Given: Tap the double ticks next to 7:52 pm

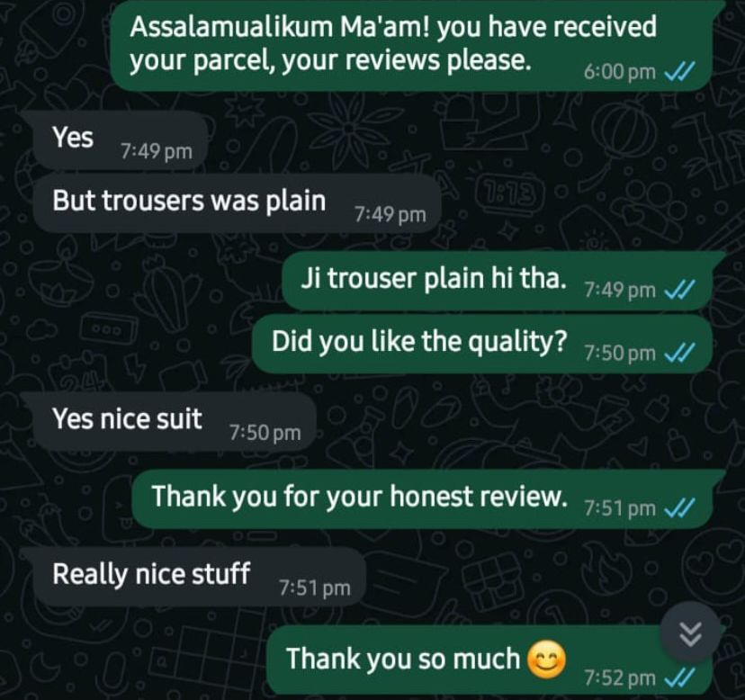Looking at the screenshot, I should pos(679,678).
